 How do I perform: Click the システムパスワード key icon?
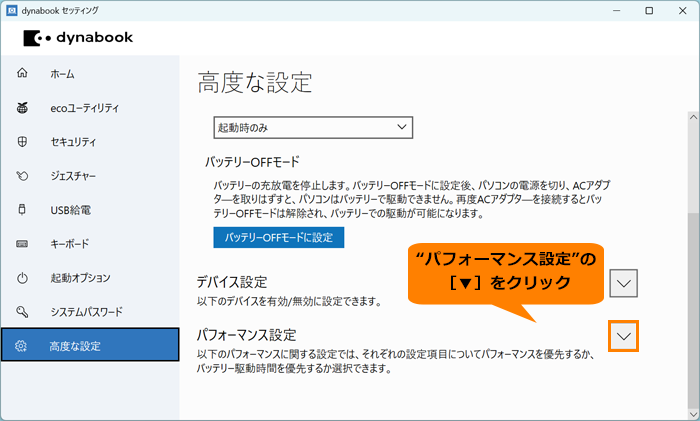[x=22, y=312]
